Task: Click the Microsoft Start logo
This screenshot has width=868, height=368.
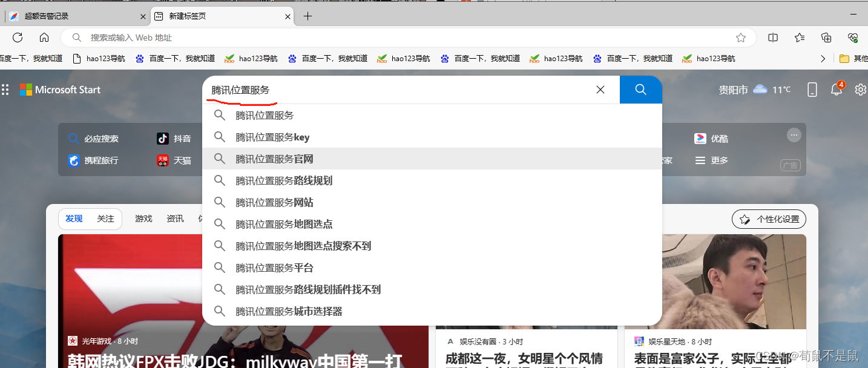Action: point(60,90)
